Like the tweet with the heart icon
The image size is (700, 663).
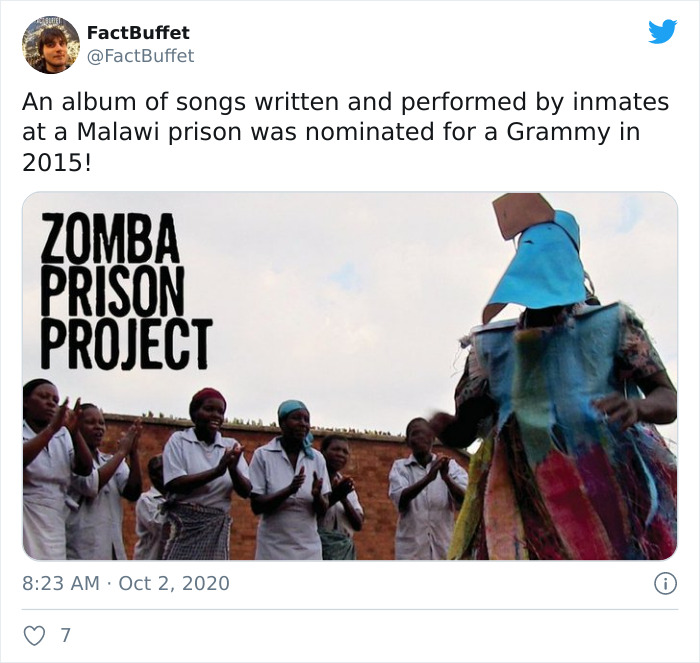click(34, 635)
